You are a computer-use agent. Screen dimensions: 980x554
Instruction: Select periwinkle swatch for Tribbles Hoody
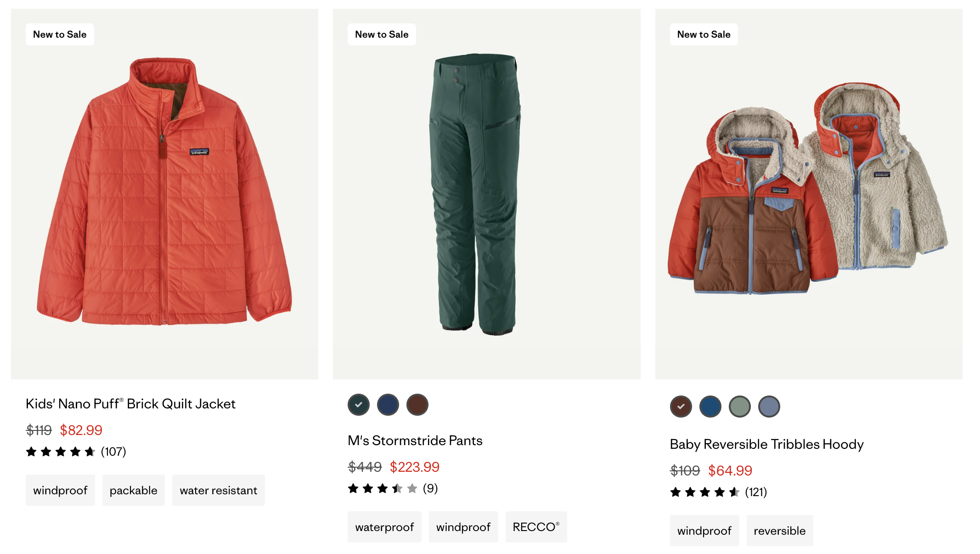769,407
